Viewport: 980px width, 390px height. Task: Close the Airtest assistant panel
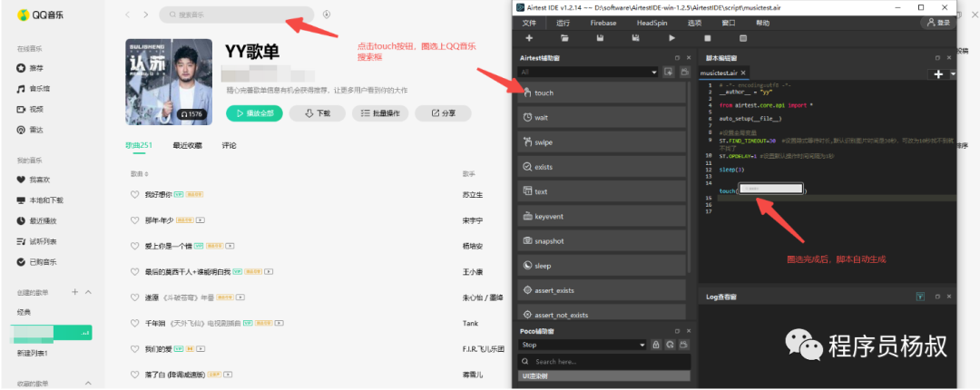(x=689, y=57)
